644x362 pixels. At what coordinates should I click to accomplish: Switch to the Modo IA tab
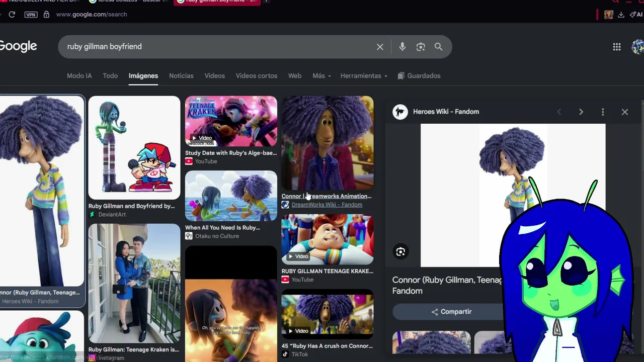pos(79,76)
